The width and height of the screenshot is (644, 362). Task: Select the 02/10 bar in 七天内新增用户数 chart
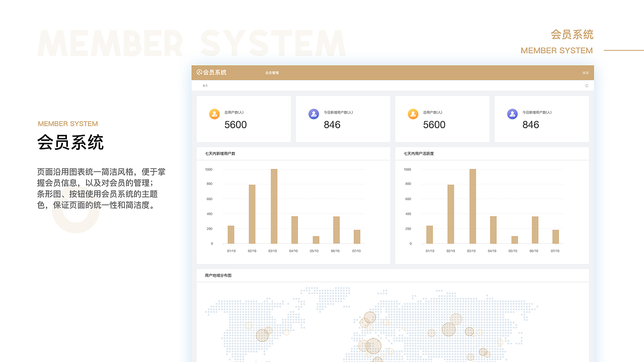(x=252, y=214)
